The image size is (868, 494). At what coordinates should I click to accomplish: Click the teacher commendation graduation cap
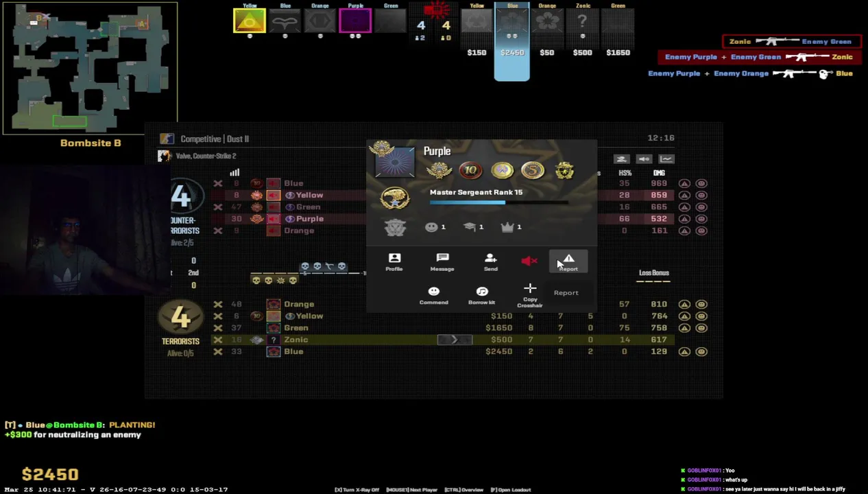click(x=473, y=227)
